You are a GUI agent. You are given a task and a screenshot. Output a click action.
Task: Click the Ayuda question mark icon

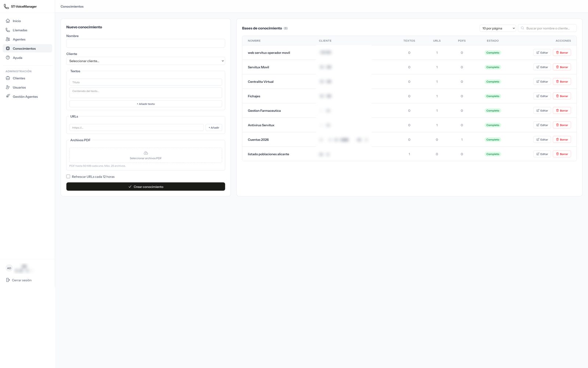[8, 58]
